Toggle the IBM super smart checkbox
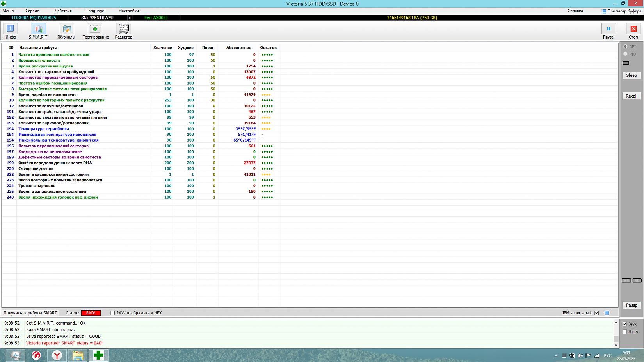The height and width of the screenshot is (362, 644). click(596, 313)
